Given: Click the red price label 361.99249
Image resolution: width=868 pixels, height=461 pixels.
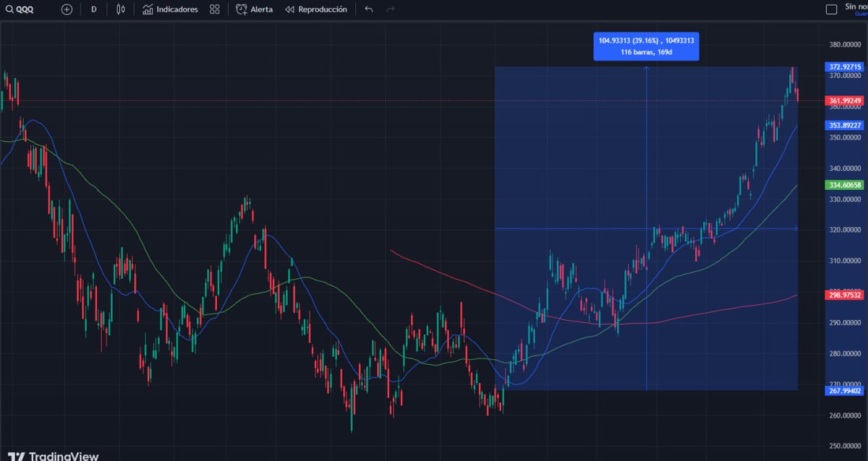Looking at the screenshot, I should click(x=843, y=100).
